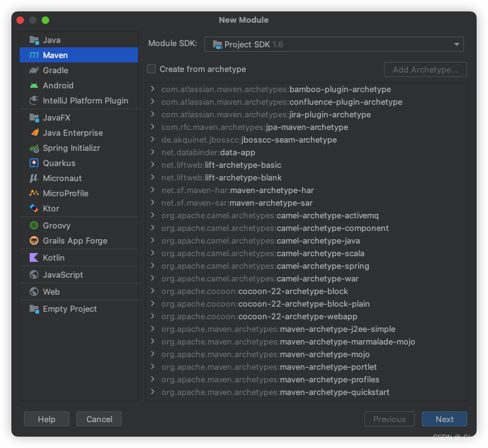Screen dimensions: 488x448
Task: Expand maven-archetype-quickstart entry
Action: (153, 392)
